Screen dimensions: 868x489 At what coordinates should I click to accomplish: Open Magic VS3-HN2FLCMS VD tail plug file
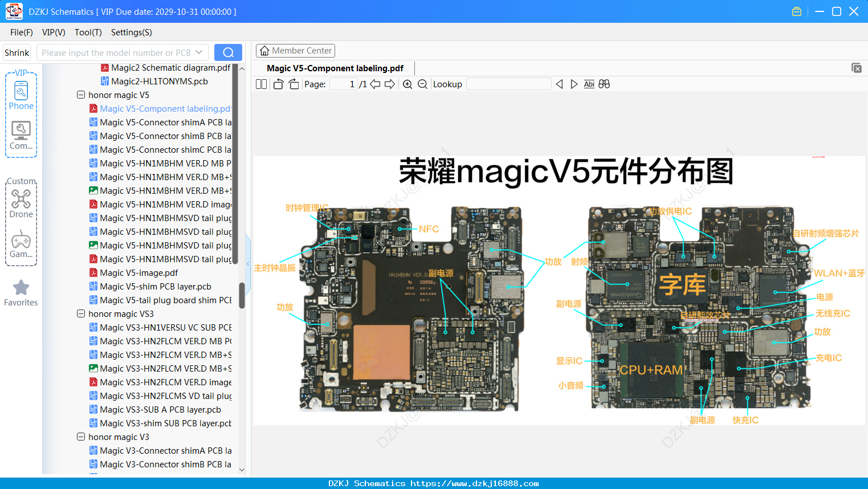(160, 396)
